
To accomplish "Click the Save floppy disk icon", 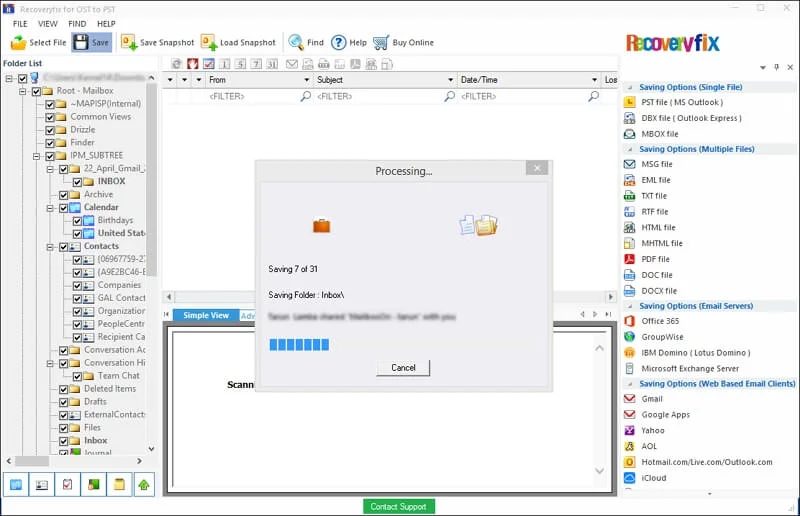I will click(81, 42).
